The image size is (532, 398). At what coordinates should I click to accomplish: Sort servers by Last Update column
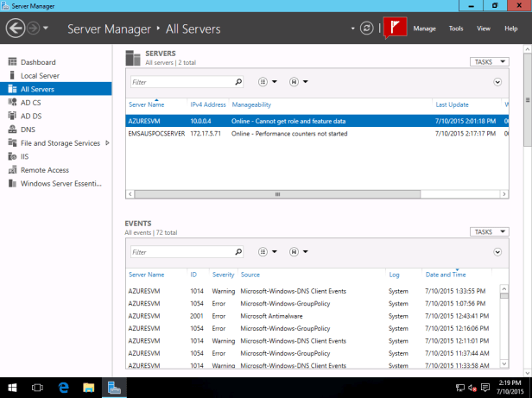point(452,104)
